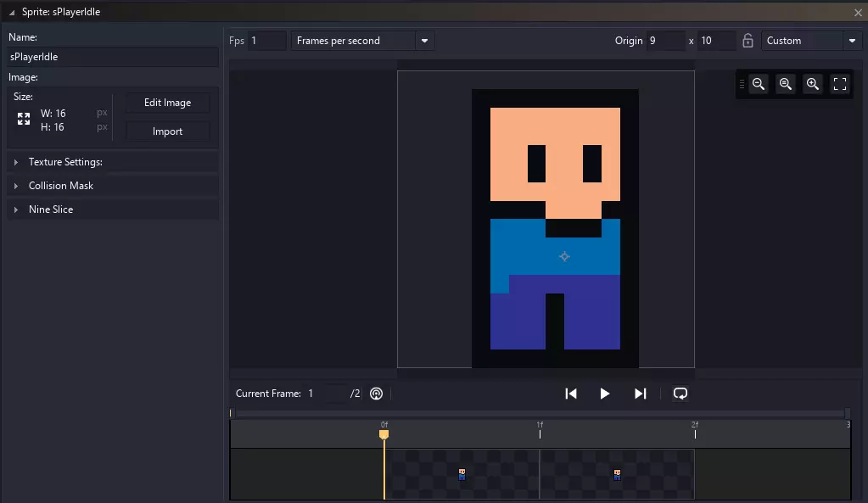Toggle the origin lock icon

pyautogui.click(x=748, y=41)
